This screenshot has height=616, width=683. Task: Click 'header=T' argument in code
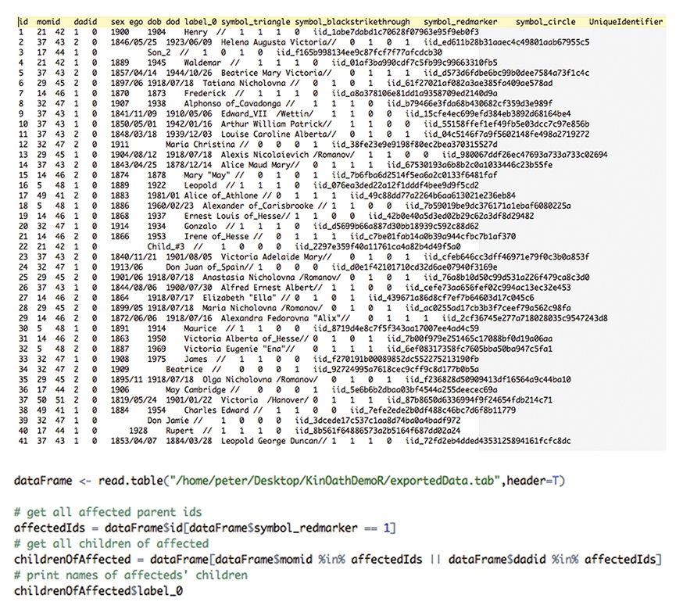[531, 481]
